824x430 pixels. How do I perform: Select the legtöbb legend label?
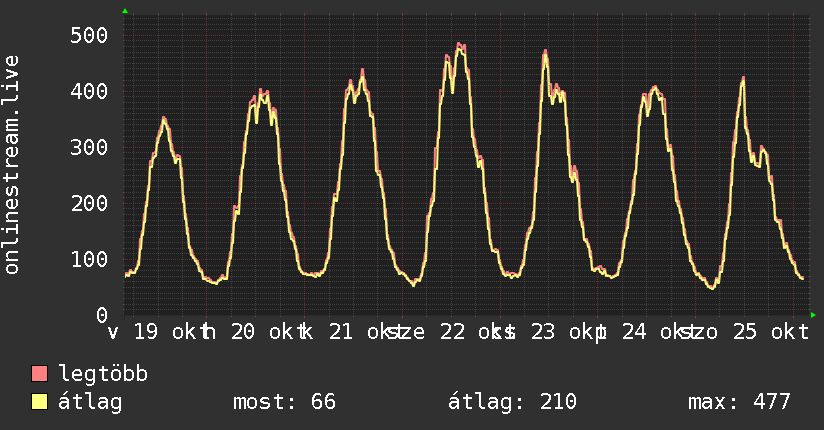coord(103,374)
